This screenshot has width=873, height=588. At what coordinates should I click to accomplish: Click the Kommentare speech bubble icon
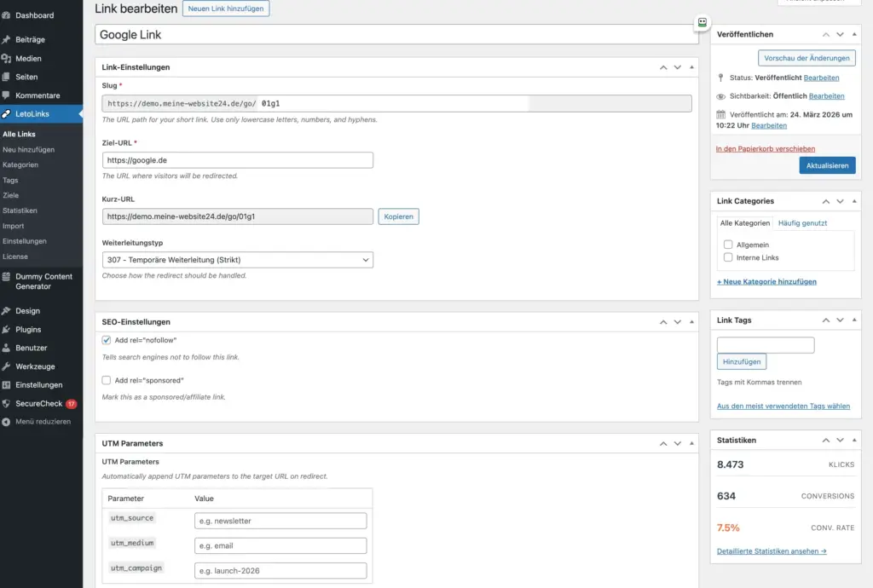pos(6,95)
